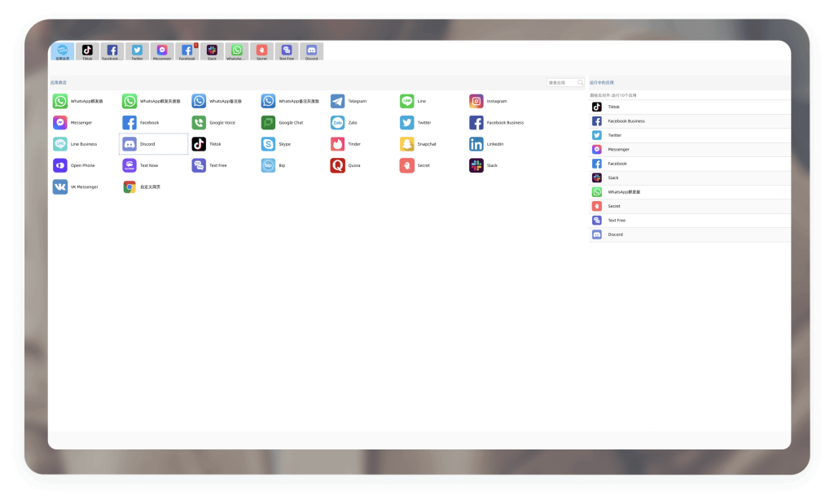This screenshot has width=834, height=504.
Task: Open the Tinder app
Action: pyautogui.click(x=337, y=144)
